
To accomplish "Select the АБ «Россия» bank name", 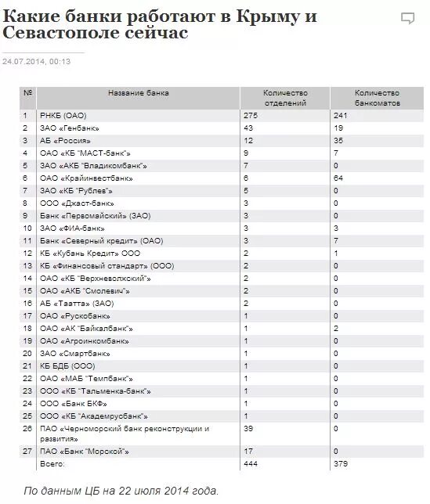I will coord(65,140).
